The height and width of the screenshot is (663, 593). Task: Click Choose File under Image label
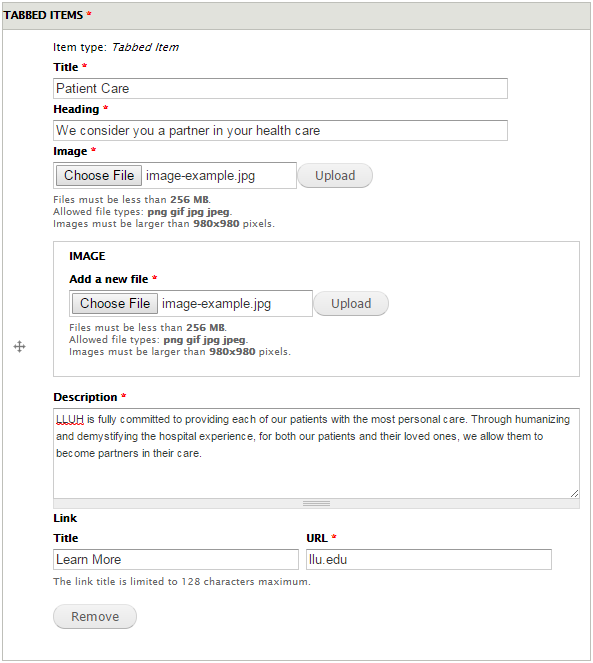click(x=99, y=175)
